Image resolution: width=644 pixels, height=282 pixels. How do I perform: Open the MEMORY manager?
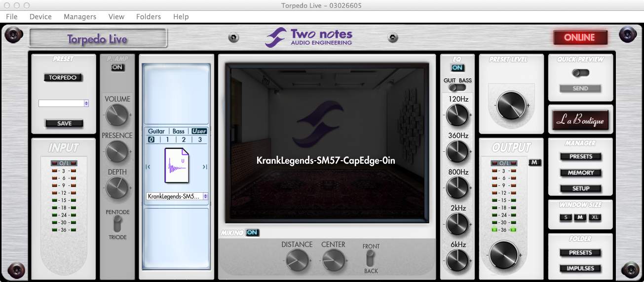point(580,173)
